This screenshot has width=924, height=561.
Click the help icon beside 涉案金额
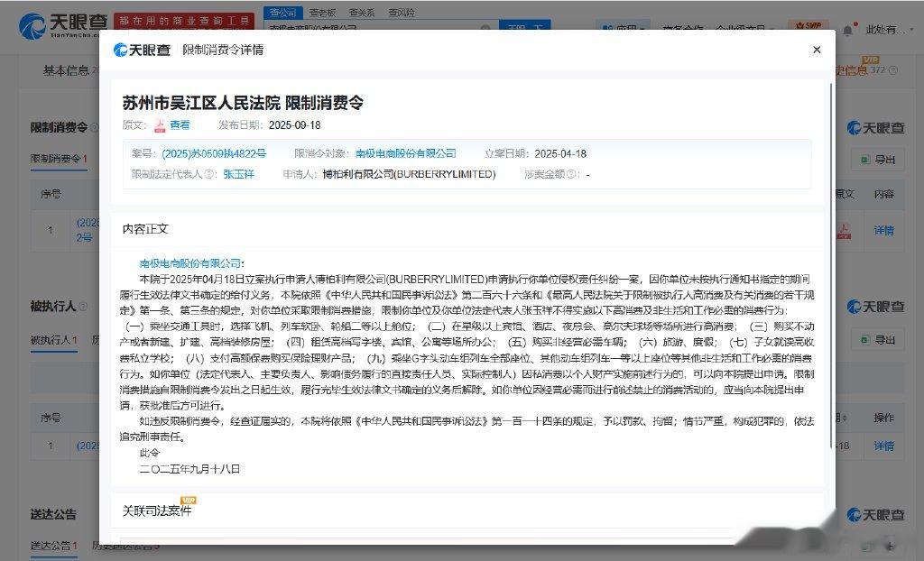(571, 174)
